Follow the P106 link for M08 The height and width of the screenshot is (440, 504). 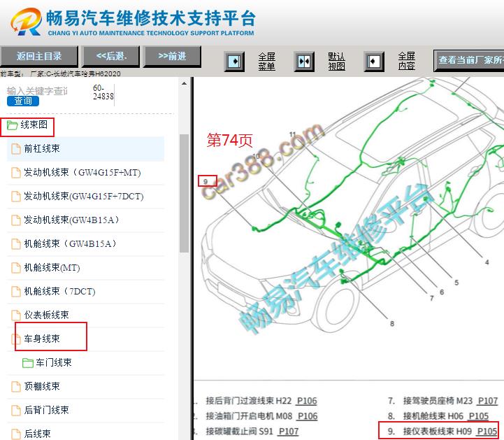coord(308,416)
